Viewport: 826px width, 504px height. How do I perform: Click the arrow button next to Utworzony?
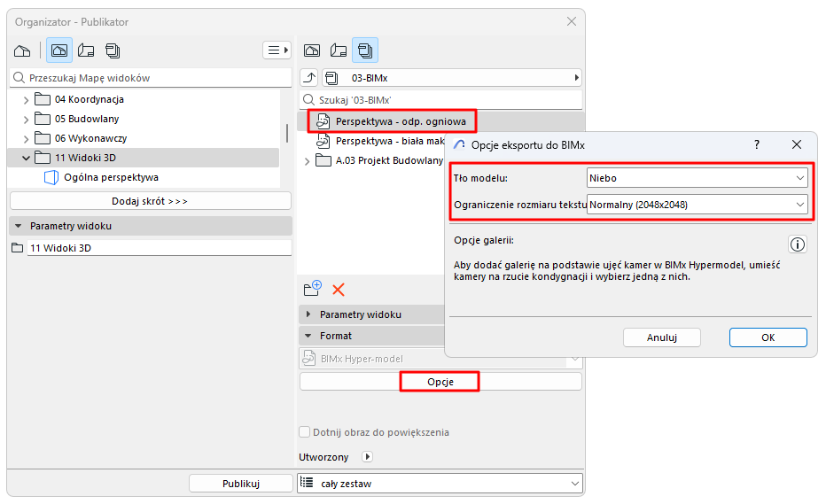coord(367,456)
